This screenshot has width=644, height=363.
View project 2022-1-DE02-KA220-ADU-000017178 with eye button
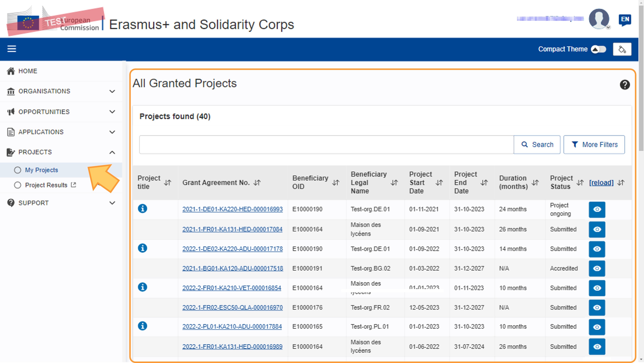point(597,249)
